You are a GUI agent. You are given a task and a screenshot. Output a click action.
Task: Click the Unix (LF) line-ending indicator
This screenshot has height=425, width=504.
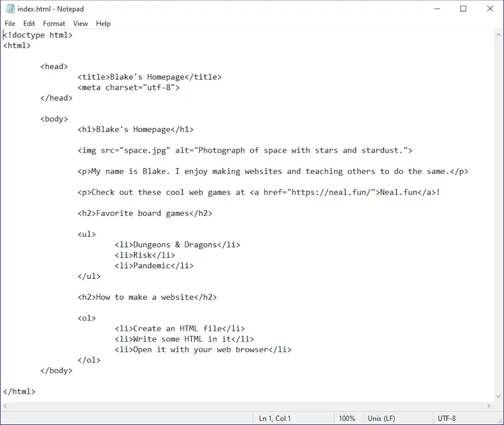click(381, 418)
